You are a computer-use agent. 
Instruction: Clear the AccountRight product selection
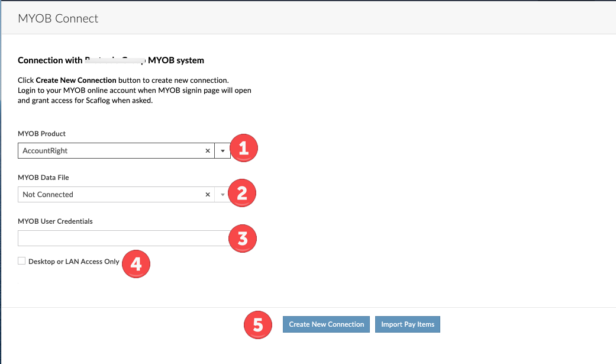(x=208, y=151)
